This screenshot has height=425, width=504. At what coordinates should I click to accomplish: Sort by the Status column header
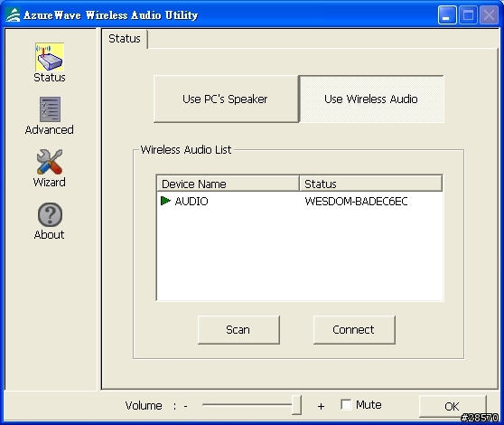[370, 184]
